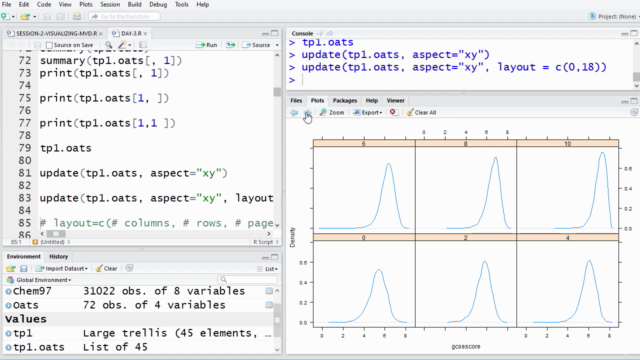Maximize the Console pane
Screen dimensions: 640x360
click(634, 33)
